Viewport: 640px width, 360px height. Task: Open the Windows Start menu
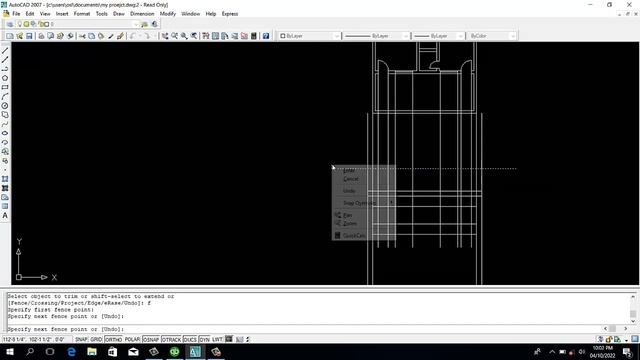point(10,352)
